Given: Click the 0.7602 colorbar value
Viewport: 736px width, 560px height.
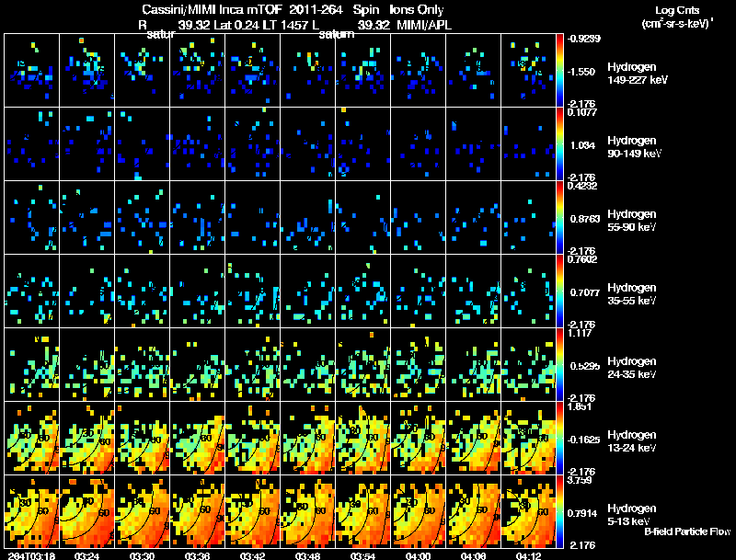Looking at the screenshot, I should click(x=582, y=259).
